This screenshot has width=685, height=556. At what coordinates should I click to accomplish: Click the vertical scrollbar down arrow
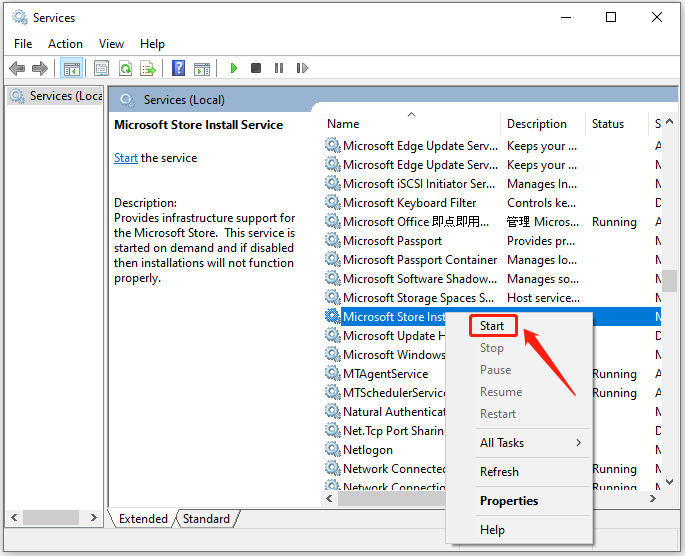[670, 481]
